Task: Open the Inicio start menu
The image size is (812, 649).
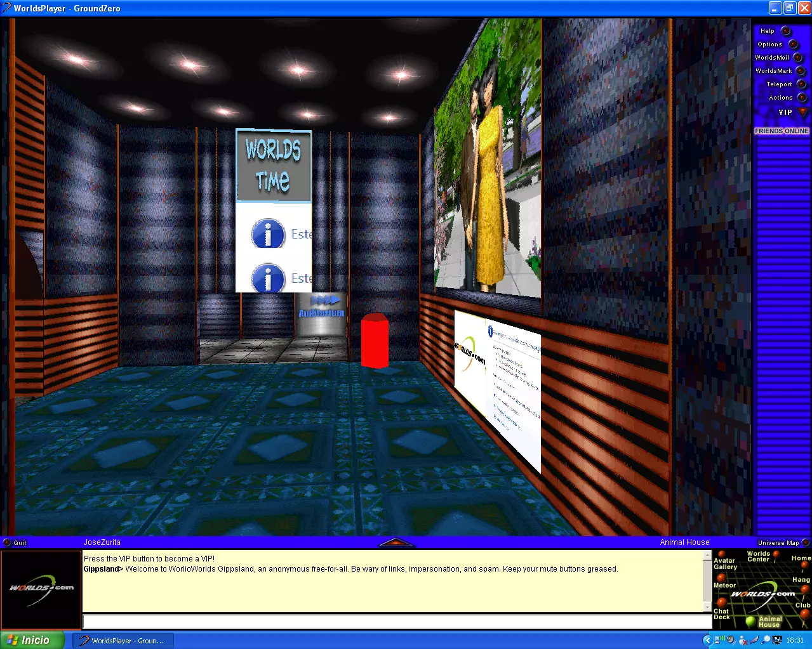Action: pos(32,640)
